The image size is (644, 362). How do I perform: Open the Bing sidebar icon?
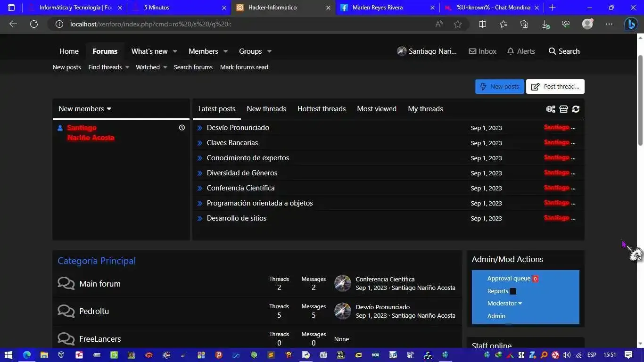tap(631, 24)
